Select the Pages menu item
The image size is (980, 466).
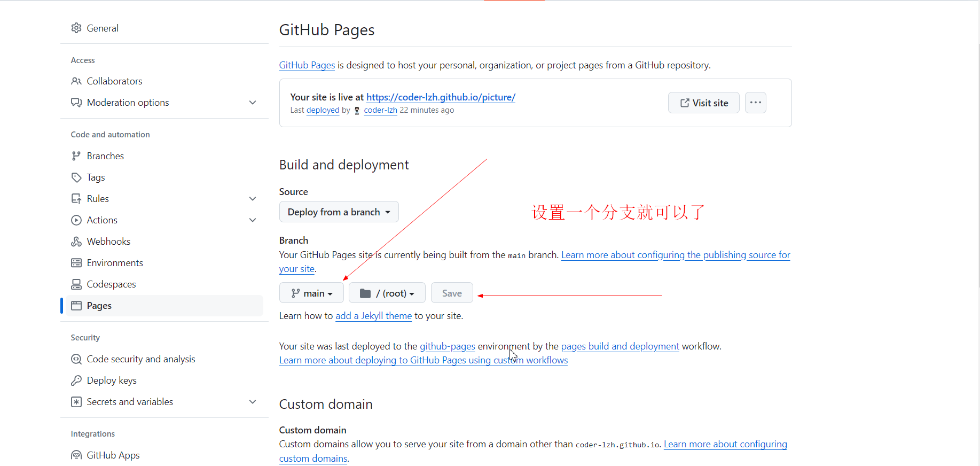pyautogui.click(x=164, y=306)
